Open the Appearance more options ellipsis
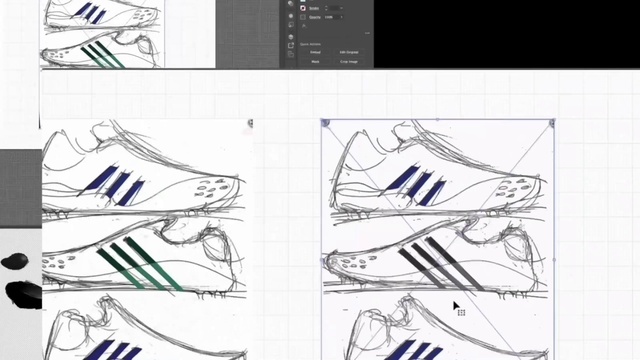 tap(367, 33)
